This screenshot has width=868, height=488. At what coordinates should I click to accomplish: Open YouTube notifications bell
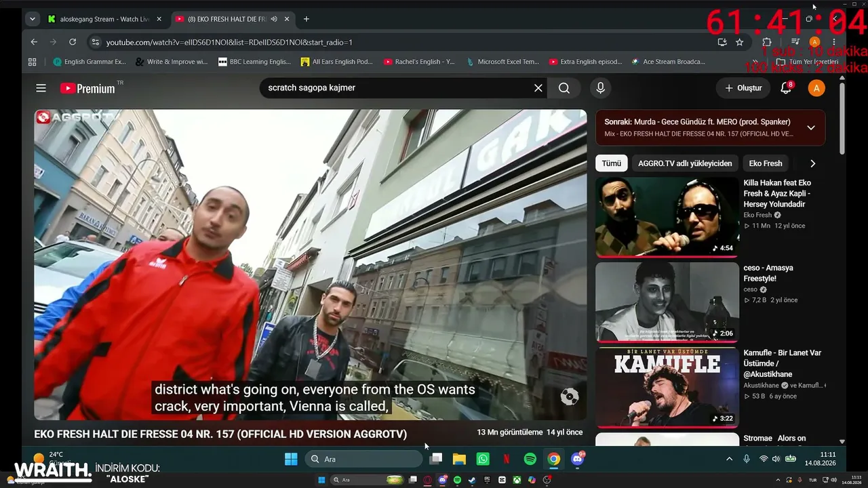[787, 88]
